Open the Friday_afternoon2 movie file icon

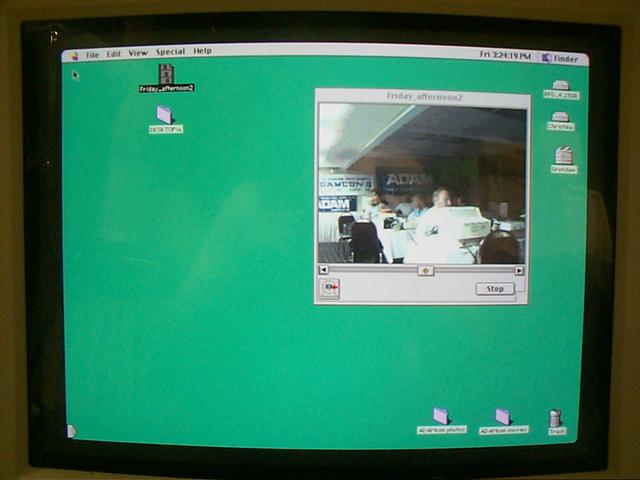pyautogui.click(x=166, y=74)
